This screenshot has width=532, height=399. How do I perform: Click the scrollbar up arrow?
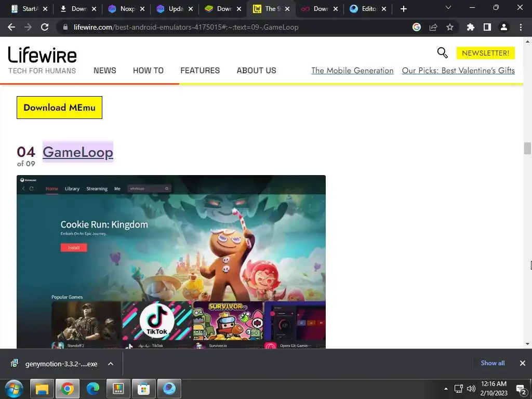click(527, 42)
